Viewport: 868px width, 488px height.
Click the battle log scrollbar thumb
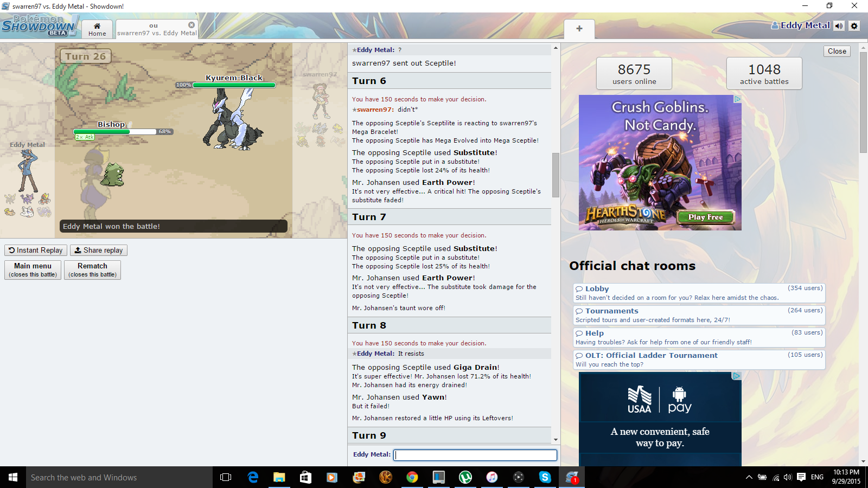pos(556,175)
